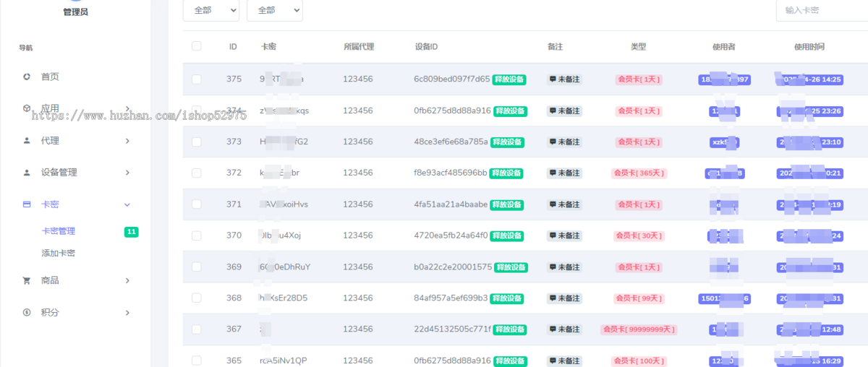Image resolution: width=868 pixels, height=367 pixels.
Task: Click the 会员卡[30天] type tag
Action: (639, 236)
